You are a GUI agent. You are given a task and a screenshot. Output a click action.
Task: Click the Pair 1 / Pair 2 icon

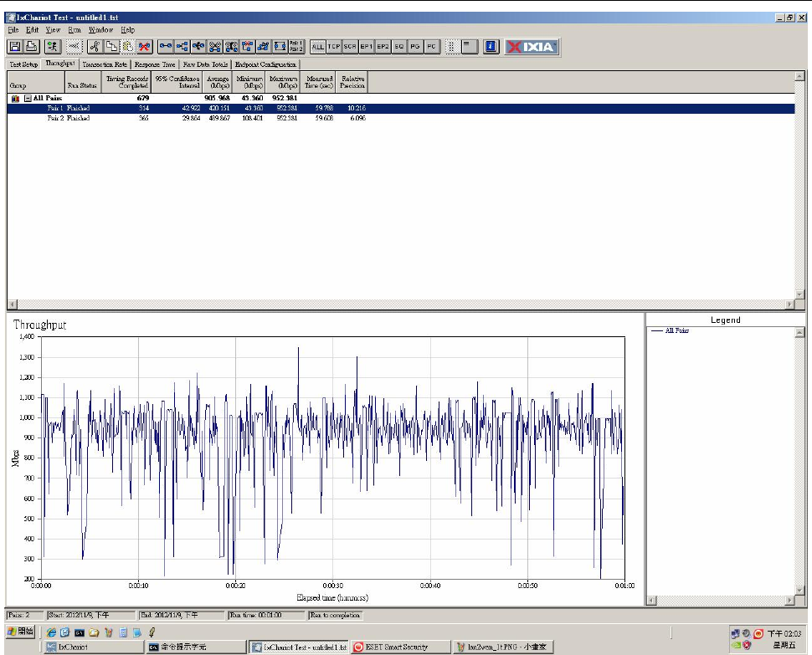click(x=296, y=47)
